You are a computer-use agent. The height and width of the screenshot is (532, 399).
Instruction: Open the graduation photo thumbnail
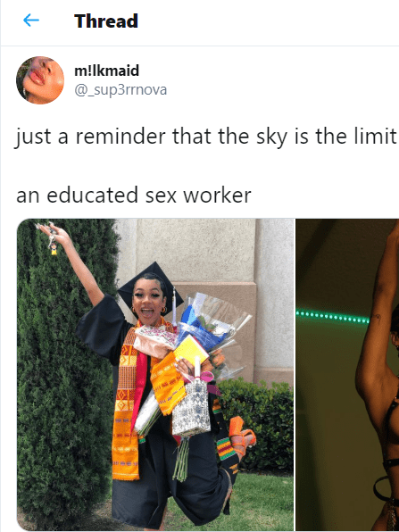[x=155, y=375]
